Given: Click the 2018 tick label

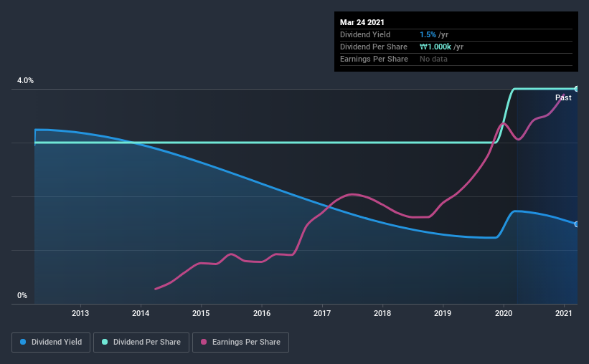Looking at the screenshot, I should [x=382, y=313].
